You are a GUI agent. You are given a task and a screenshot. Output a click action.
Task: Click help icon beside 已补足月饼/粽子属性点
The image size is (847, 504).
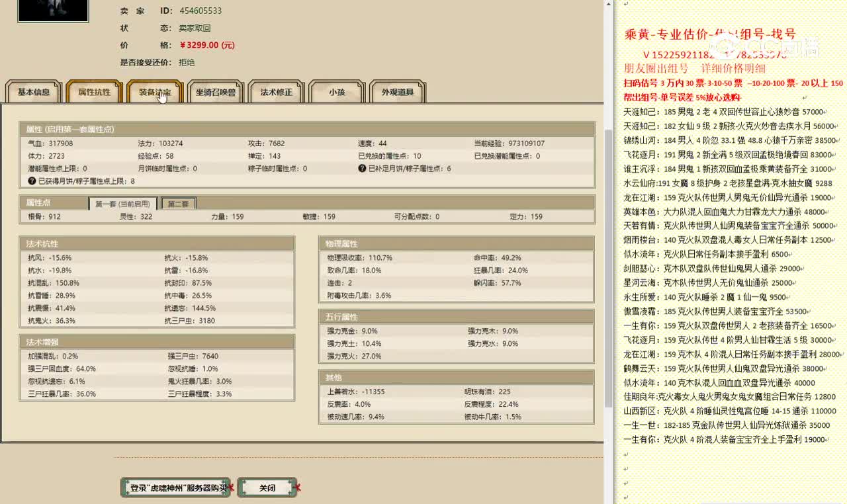pos(362,168)
